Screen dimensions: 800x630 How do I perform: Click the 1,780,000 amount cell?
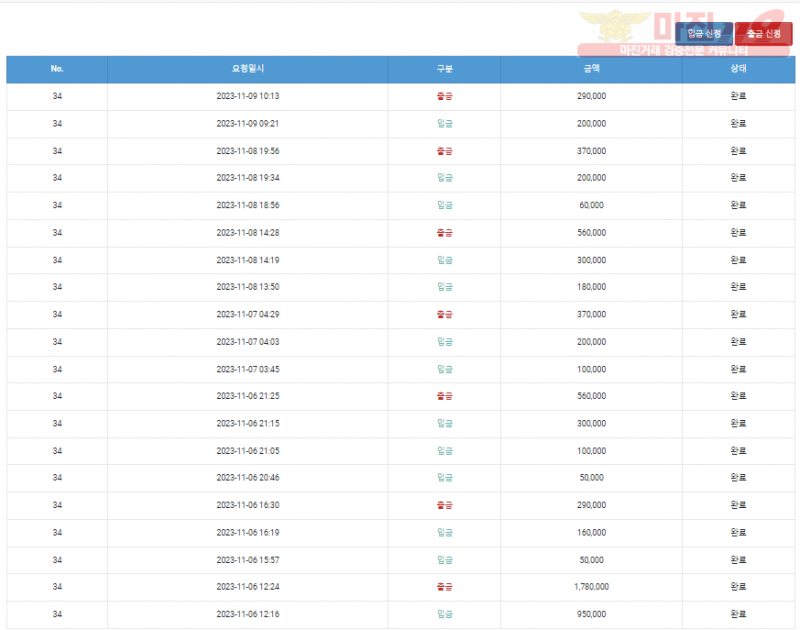click(591, 587)
